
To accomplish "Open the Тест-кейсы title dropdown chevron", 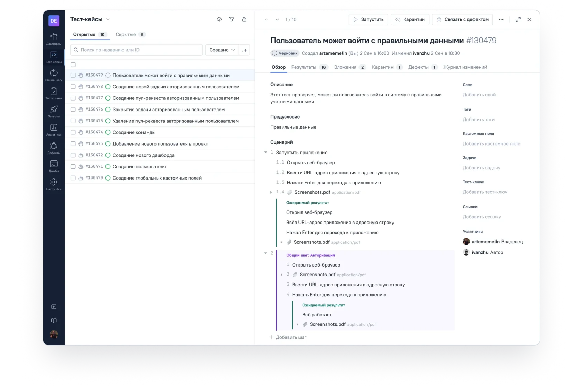I will tap(108, 20).
